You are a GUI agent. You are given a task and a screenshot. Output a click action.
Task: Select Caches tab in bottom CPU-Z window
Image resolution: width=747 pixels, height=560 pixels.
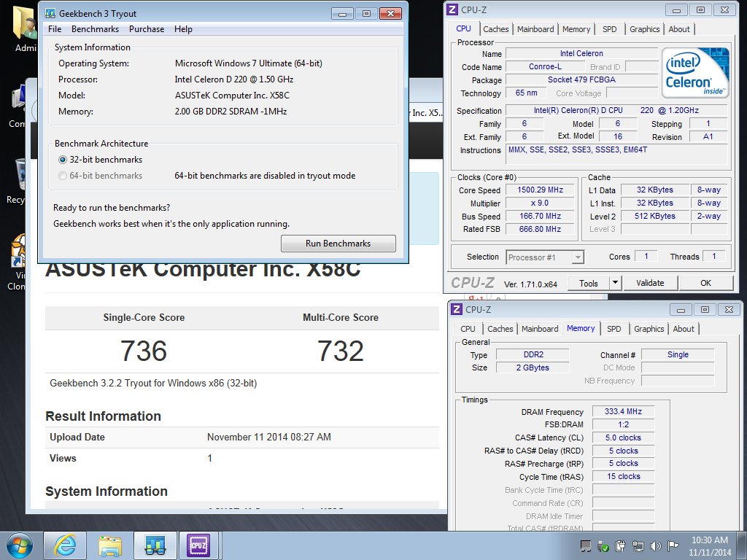pos(500,329)
